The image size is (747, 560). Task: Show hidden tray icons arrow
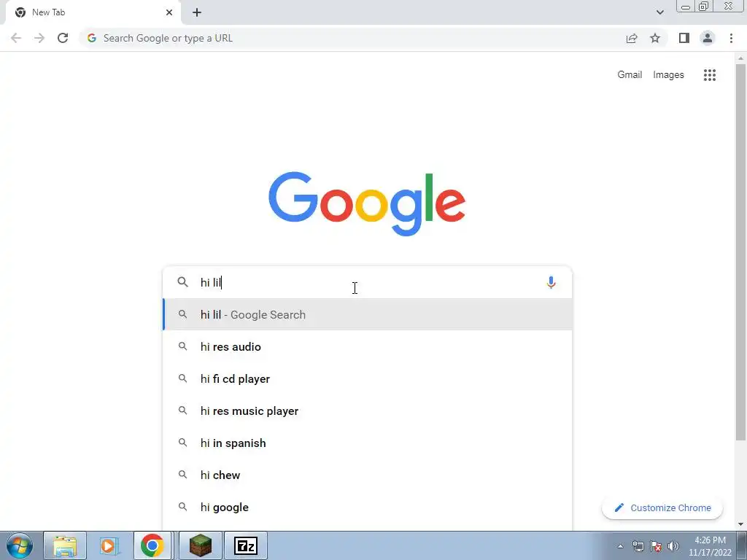point(620,546)
